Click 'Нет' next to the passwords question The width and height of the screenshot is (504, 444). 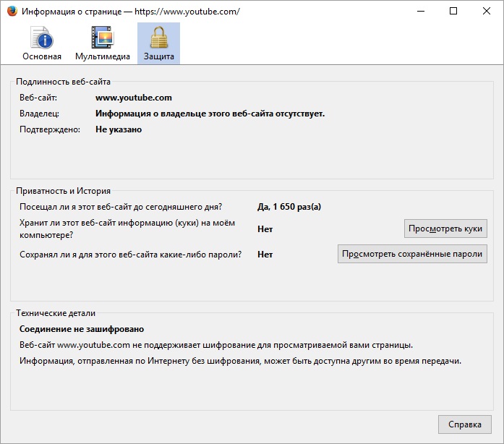click(265, 255)
